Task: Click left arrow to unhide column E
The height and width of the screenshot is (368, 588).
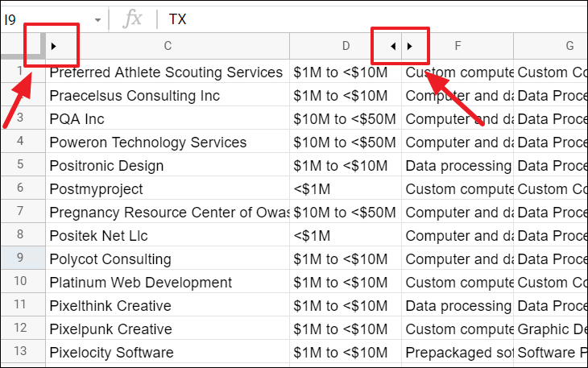Action: point(392,46)
